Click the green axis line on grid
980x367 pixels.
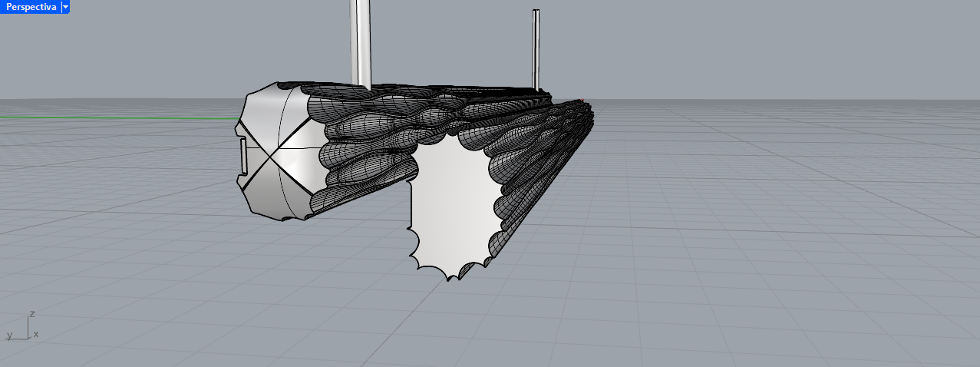(x=115, y=117)
